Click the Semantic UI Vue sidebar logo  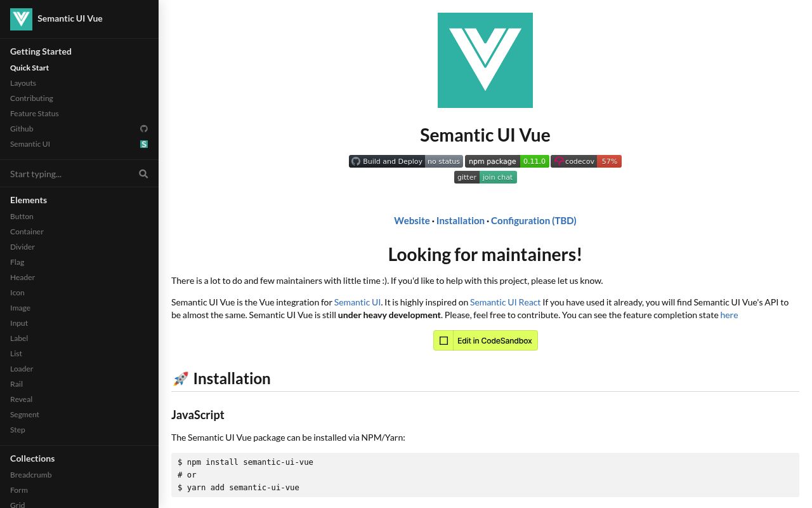(21, 19)
